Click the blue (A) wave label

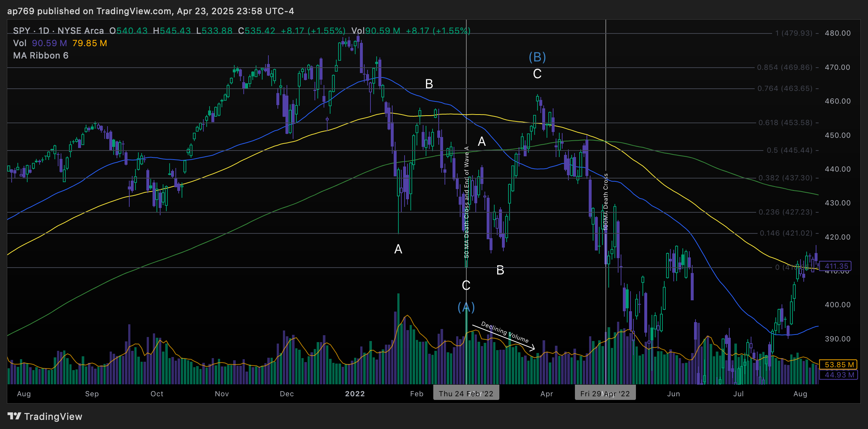(466, 307)
